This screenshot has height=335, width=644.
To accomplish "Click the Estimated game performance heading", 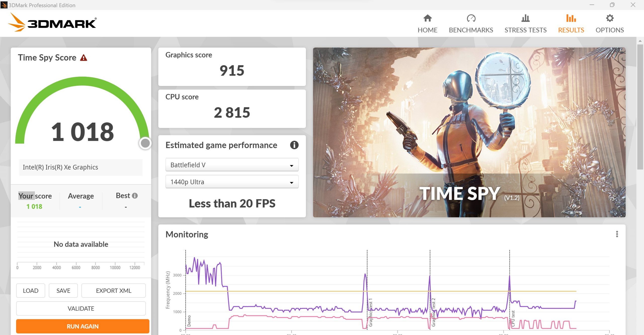I will pos(221,145).
